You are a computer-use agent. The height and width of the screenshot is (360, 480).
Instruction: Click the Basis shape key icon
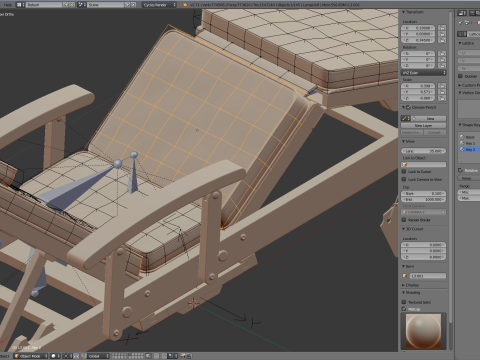[x=462, y=137]
